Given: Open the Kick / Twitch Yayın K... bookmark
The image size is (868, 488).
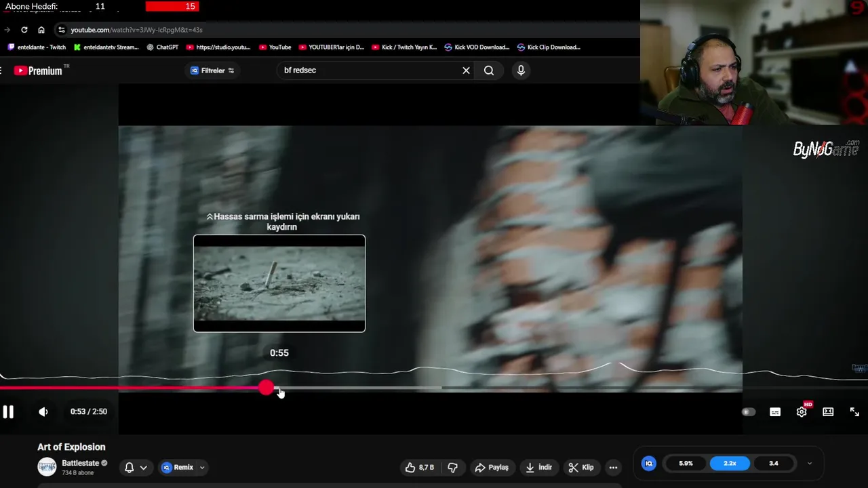Looking at the screenshot, I should (x=404, y=47).
